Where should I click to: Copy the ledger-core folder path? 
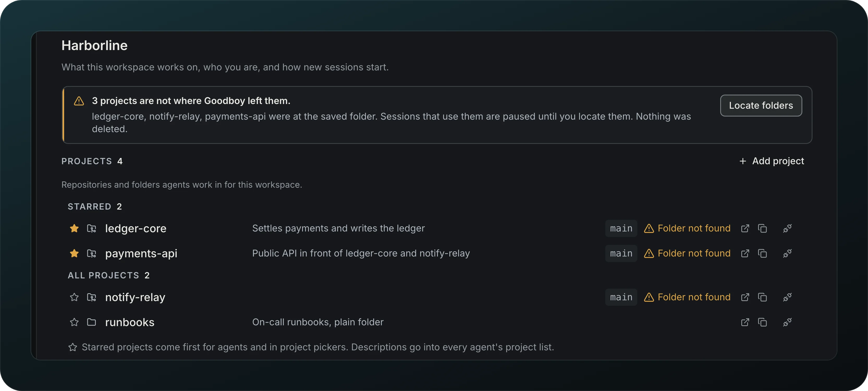[x=762, y=228]
